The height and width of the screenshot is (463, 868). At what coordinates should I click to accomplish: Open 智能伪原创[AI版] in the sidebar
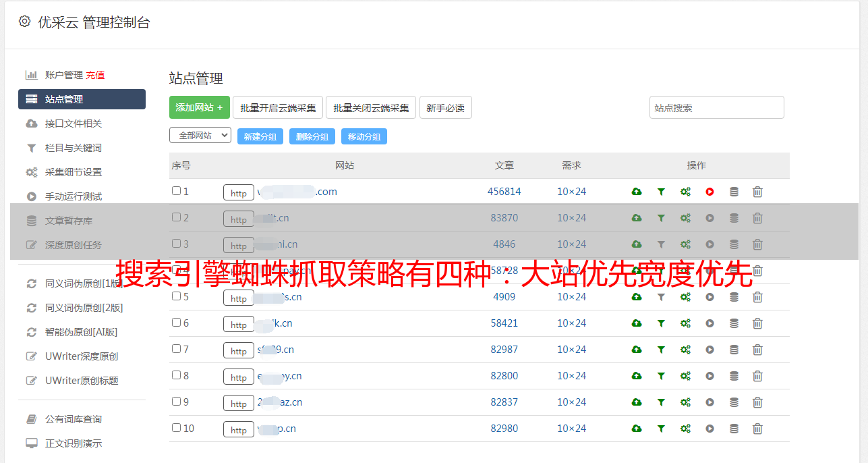tap(82, 332)
